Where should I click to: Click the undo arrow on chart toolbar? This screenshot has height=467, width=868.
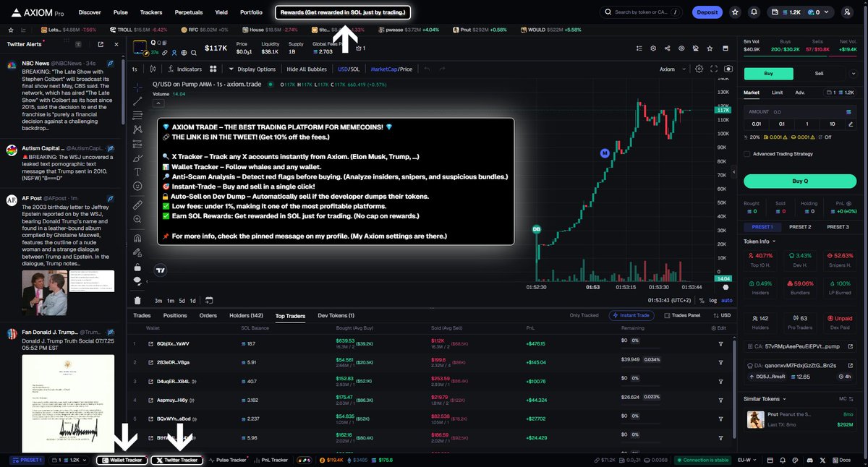pos(427,69)
